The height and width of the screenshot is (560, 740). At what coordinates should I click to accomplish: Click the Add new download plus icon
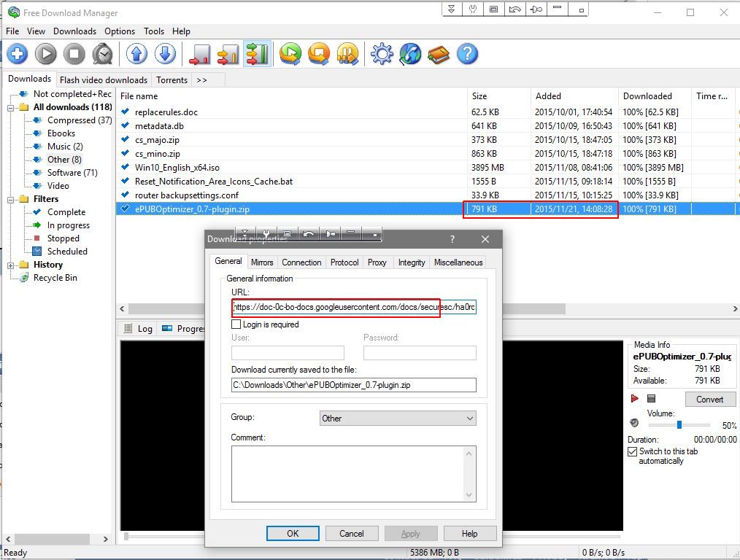click(x=18, y=54)
